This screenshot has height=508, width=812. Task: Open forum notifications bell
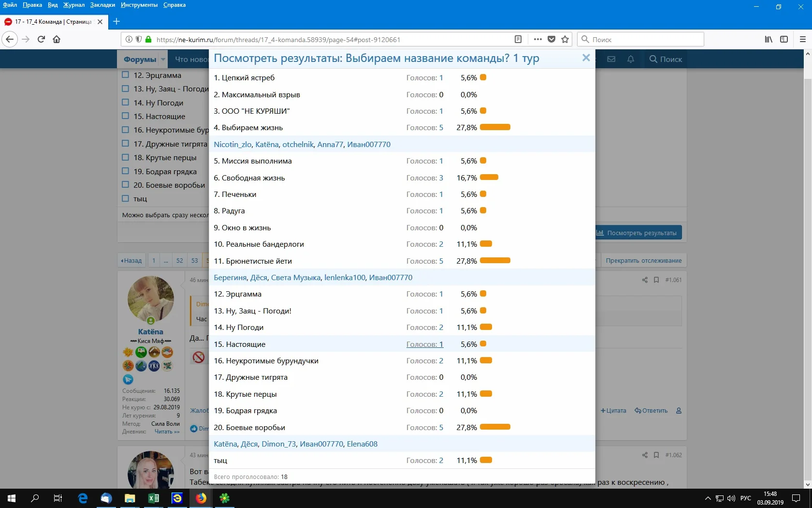630,59
